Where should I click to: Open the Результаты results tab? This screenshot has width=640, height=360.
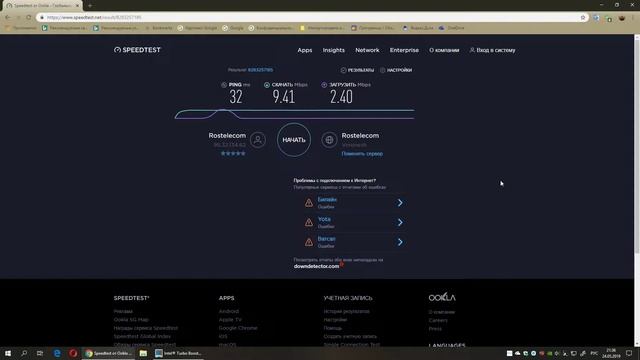(357, 70)
